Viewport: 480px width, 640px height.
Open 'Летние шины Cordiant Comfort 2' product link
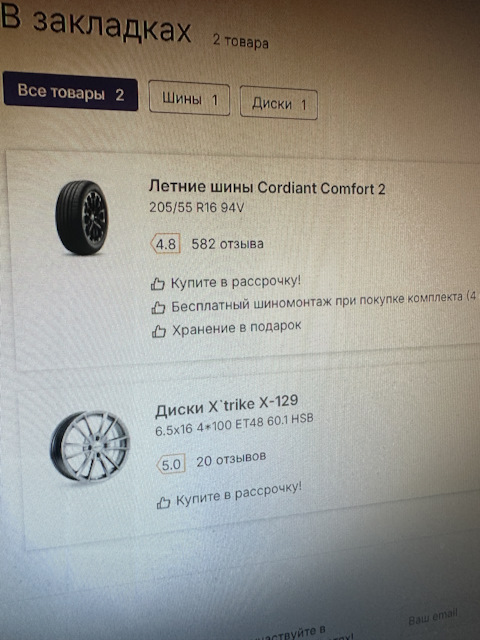267,187
